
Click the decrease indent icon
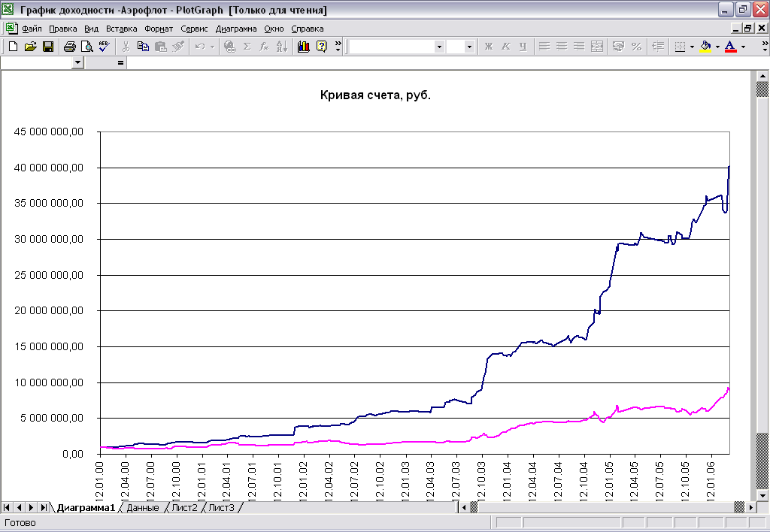click(658, 47)
